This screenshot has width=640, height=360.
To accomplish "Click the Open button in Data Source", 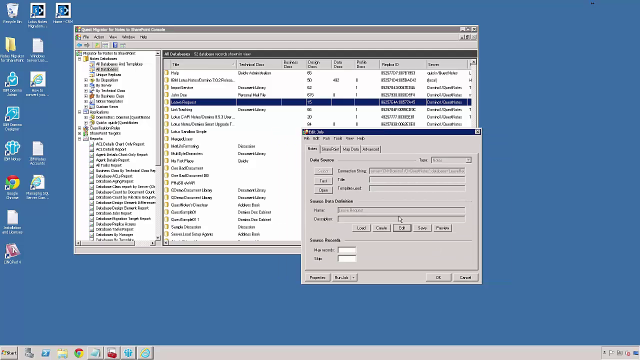I will pyautogui.click(x=323, y=190).
